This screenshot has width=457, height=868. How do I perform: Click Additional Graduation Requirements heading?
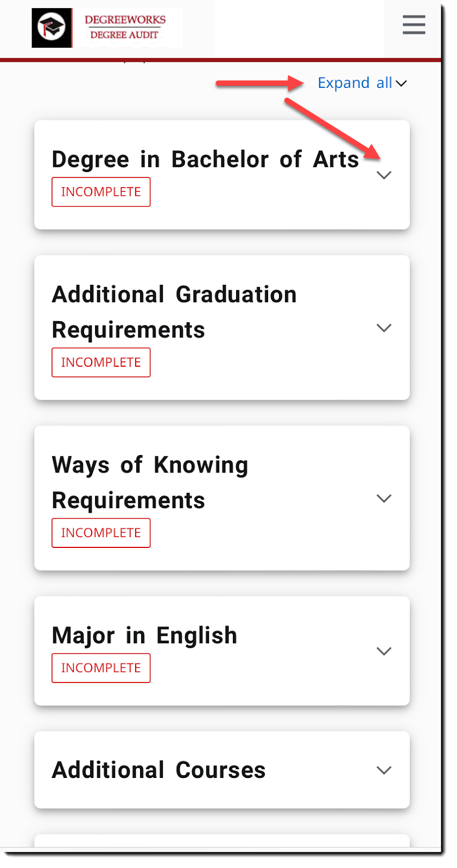coord(174,312)
